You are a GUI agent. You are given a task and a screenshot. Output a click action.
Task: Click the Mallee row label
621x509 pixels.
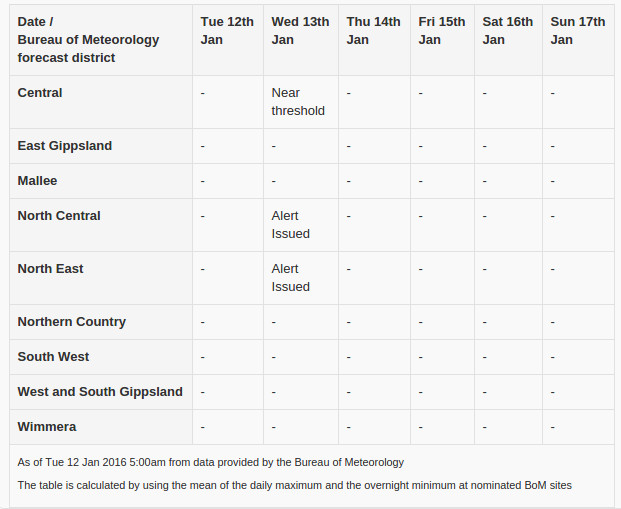tap(37, 181)
